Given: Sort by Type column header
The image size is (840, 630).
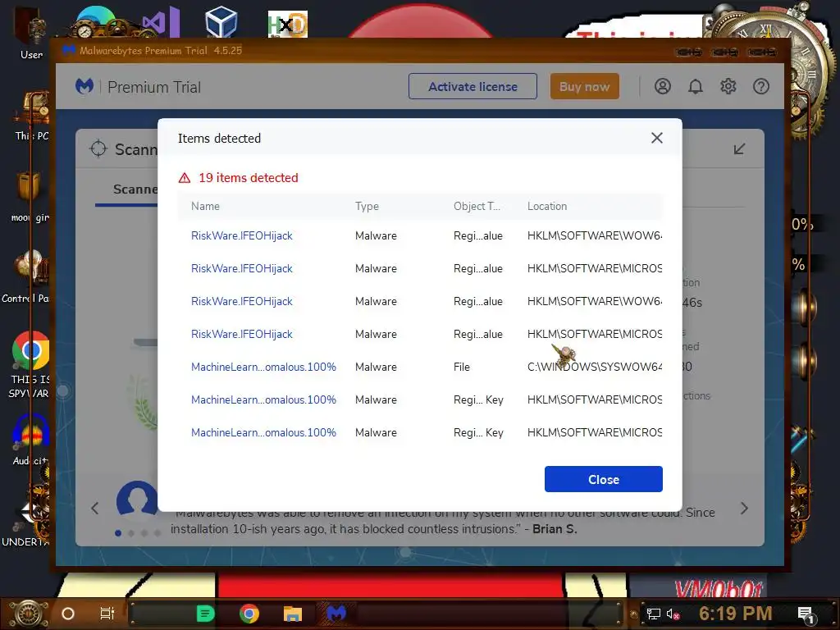Looking at the screenshot, I should 367,206.
